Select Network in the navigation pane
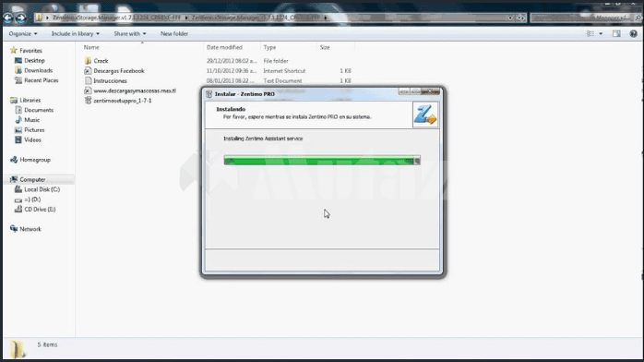644x362 pixels. point(30,229)
